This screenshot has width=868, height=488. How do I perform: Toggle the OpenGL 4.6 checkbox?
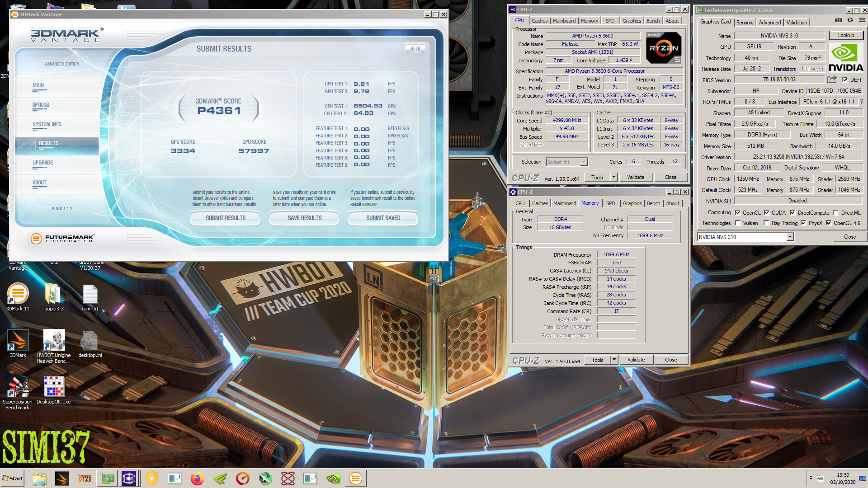pyautogui.click(x=829, y=223)
